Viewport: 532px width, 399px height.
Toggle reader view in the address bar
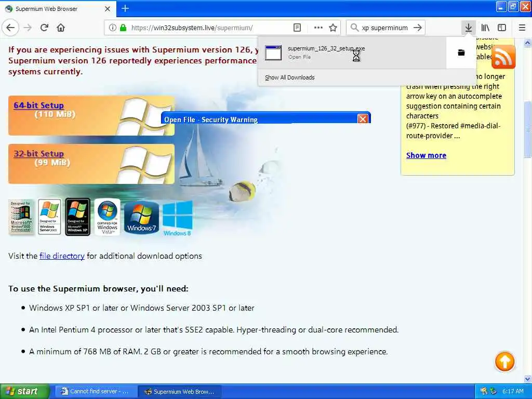[x=297, y=28]
